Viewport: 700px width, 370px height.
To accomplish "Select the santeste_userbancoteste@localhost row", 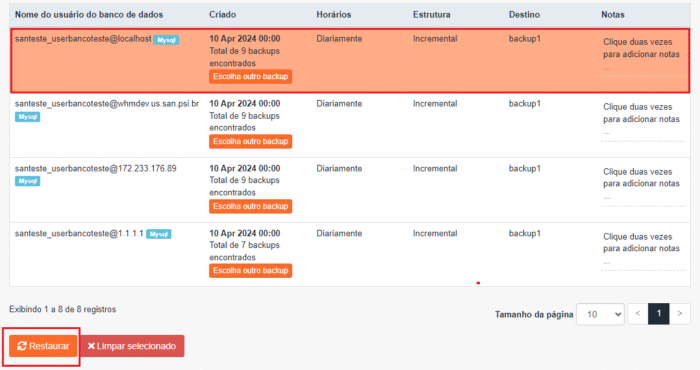I will click(350, 61).
